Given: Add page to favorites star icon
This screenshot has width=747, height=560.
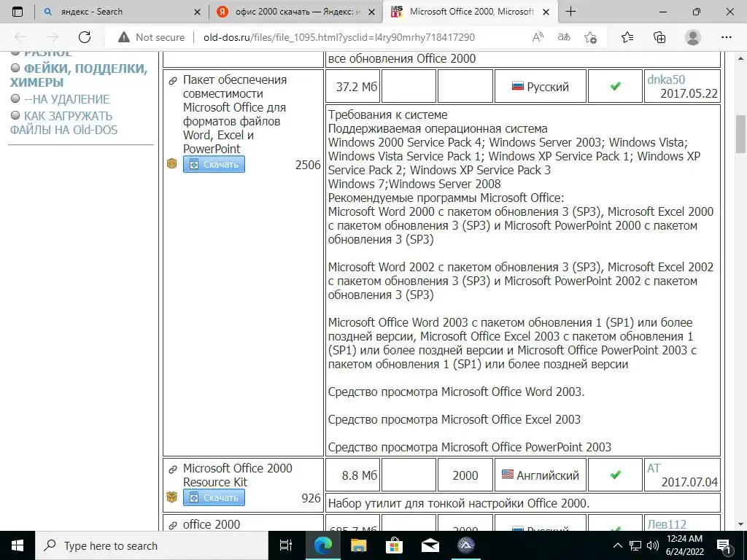Looking at the screenshot, I should pyautogui.click(x=591, y=37).
